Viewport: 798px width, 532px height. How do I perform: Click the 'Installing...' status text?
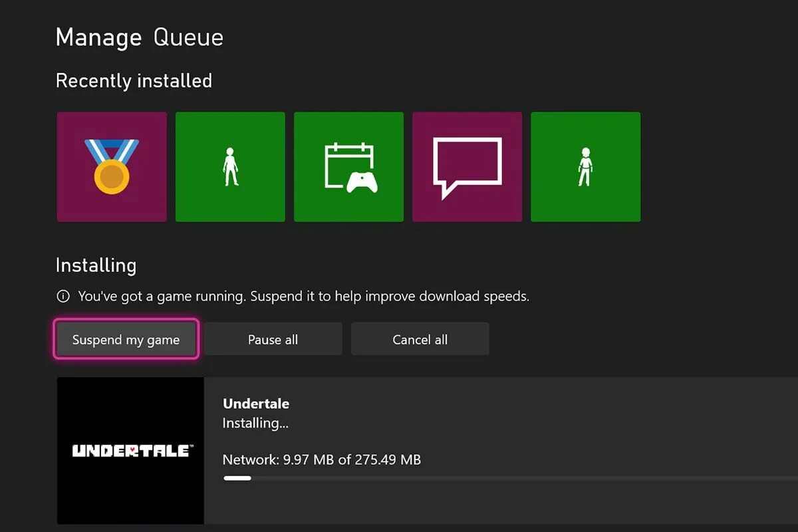click(x=255, y=424)
